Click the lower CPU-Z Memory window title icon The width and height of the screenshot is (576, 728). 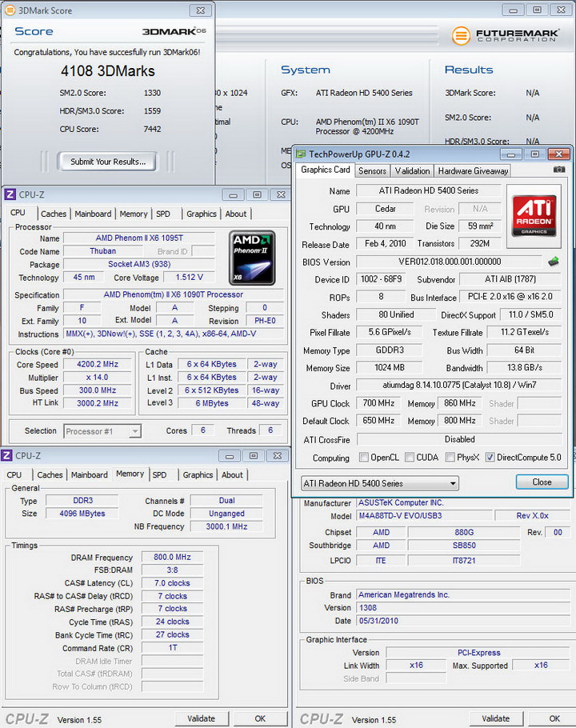tap(6, 455)
